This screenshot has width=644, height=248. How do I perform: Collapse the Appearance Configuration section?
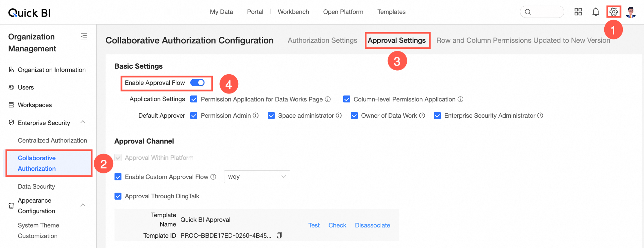click(83, 205)
